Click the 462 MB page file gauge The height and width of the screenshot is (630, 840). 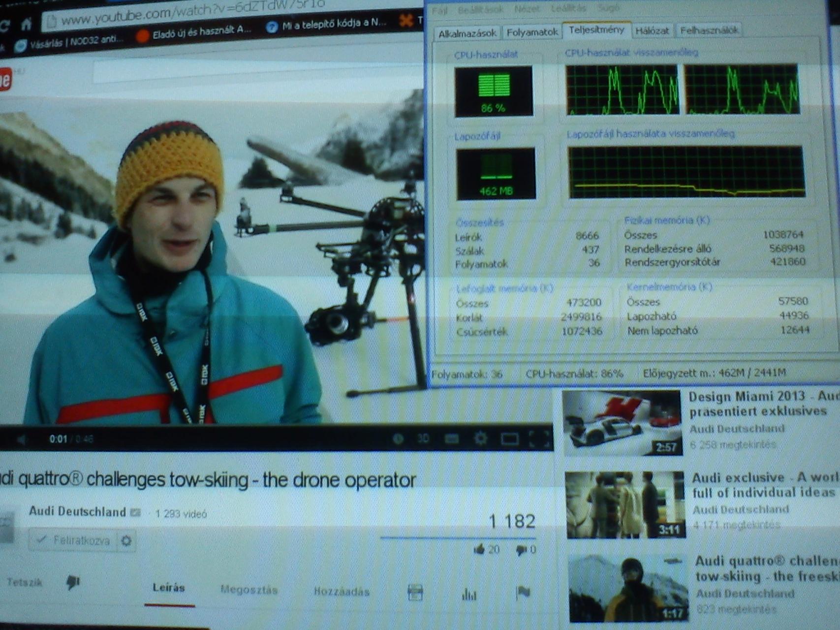pyautogui.click(x=496, y=174)
